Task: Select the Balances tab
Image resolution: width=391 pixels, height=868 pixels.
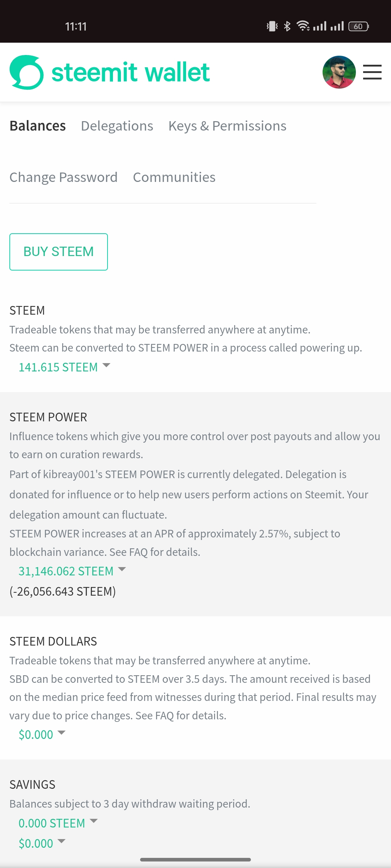Action: click(38, 126)
